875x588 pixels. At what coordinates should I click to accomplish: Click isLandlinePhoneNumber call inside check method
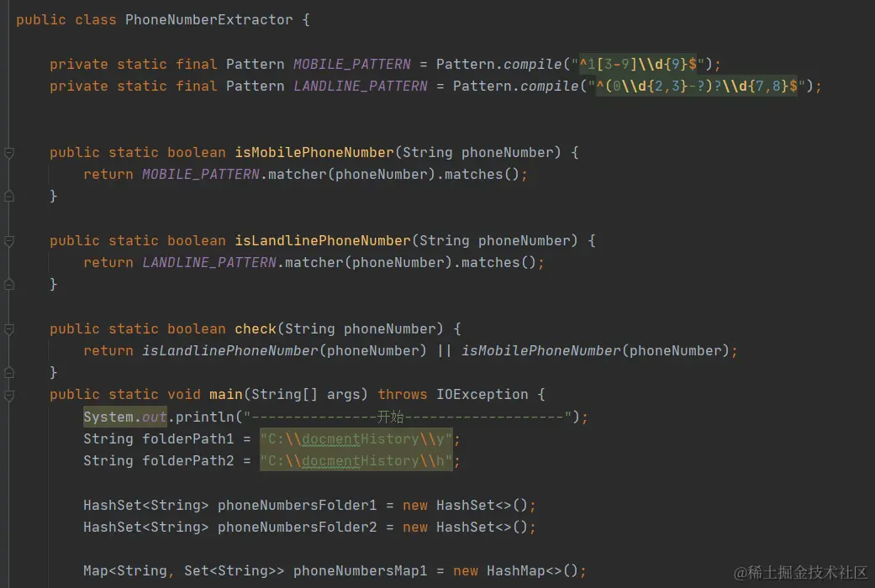[x=230, y=350]
